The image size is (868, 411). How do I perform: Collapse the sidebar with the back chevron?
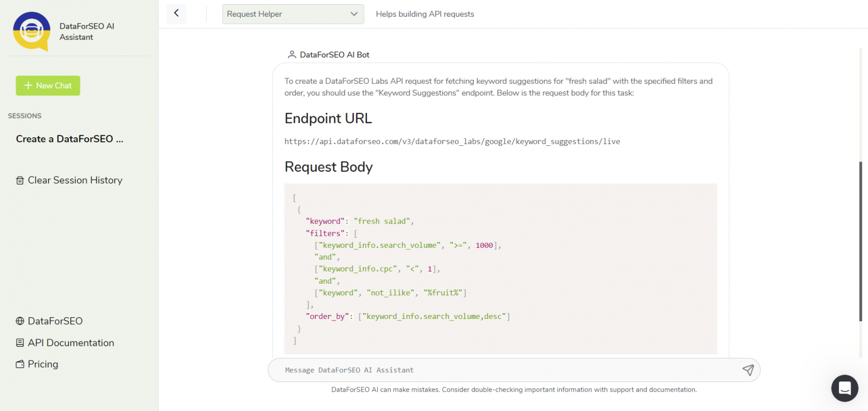[x=176, y=13]
